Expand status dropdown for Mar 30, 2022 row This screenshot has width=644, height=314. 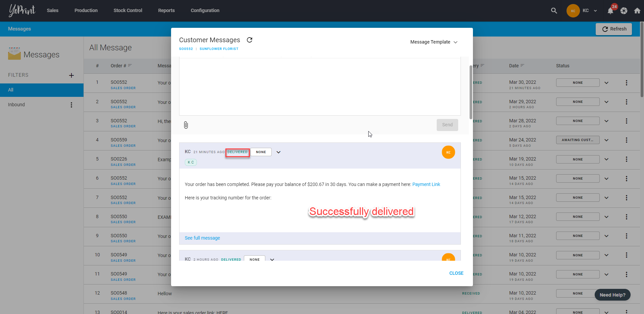606,83
